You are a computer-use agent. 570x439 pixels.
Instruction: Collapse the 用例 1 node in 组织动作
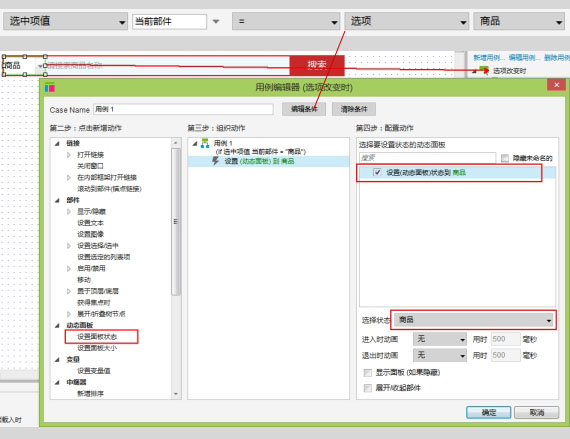tap(195, 144)
